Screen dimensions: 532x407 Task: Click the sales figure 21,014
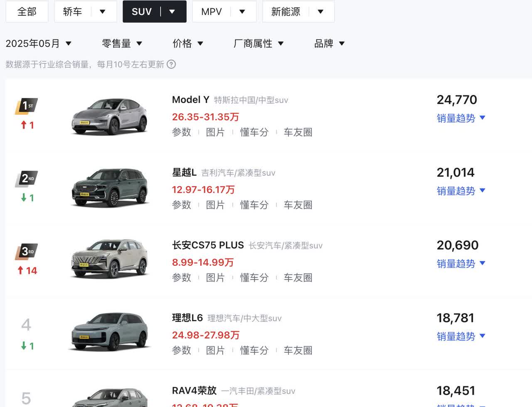(x=456, y=172)
